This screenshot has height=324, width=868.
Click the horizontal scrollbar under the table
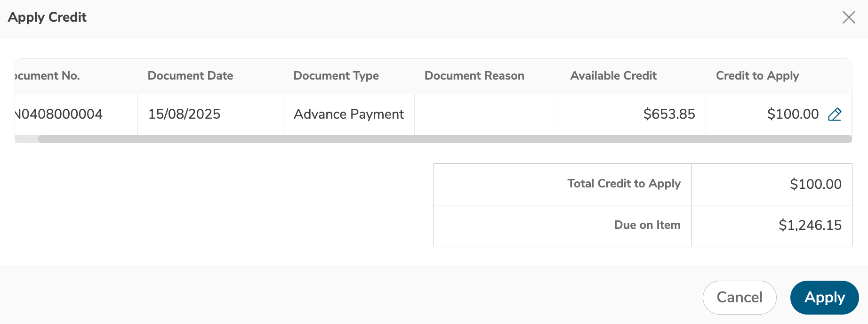pyautogui.click(x=444, y=139)
